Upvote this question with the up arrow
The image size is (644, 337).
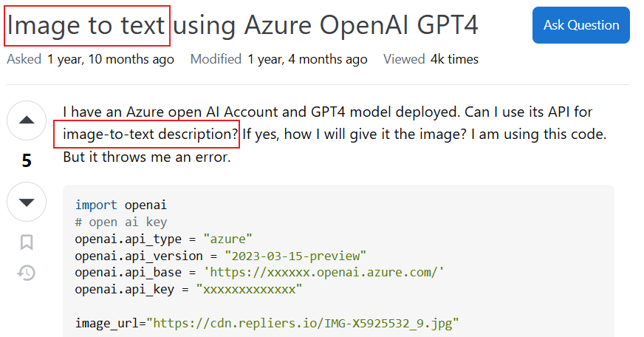coord(27,120)
